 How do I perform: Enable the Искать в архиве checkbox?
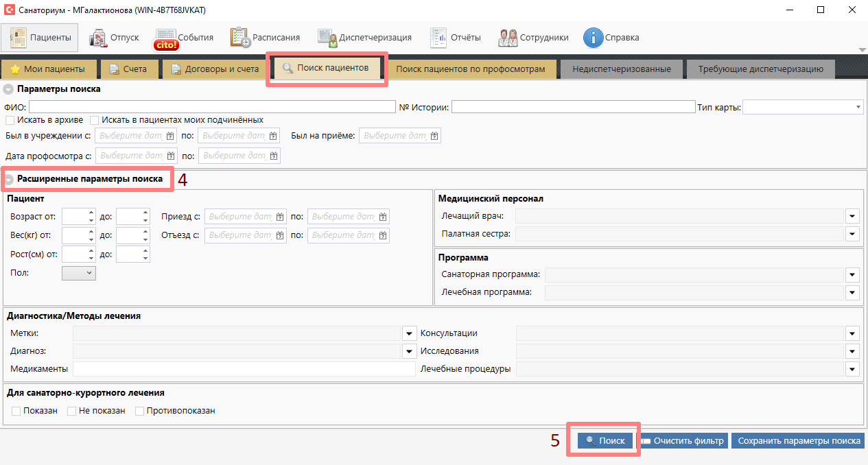(10, 120)
